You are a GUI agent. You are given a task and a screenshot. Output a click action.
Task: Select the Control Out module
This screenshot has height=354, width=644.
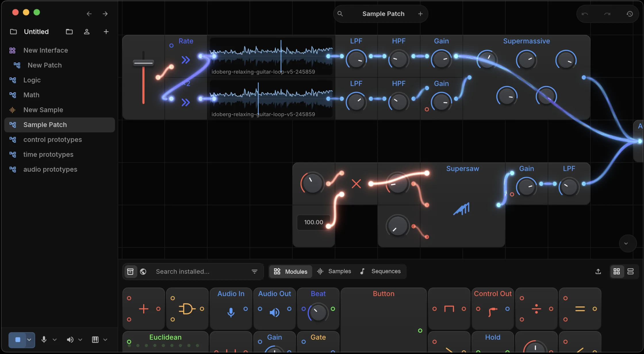tap(493, 309)
